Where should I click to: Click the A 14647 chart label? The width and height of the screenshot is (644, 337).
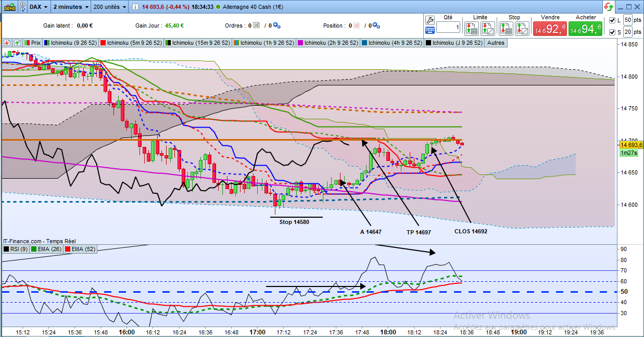(371, 232)
